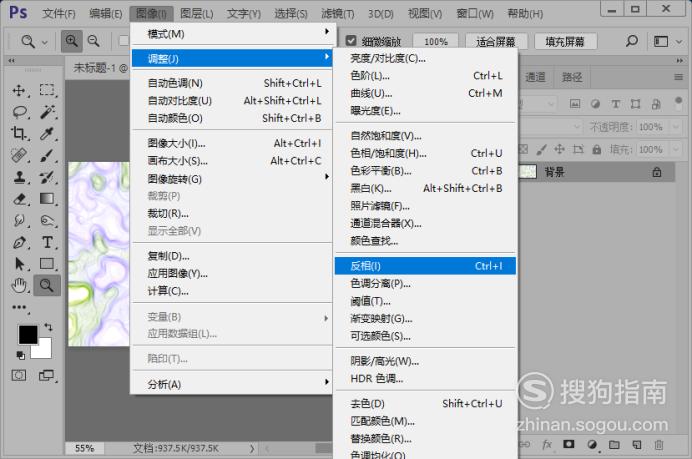
Task: Switch to the Paths tab
Action: pyautogui.click(x=572, y=77)
